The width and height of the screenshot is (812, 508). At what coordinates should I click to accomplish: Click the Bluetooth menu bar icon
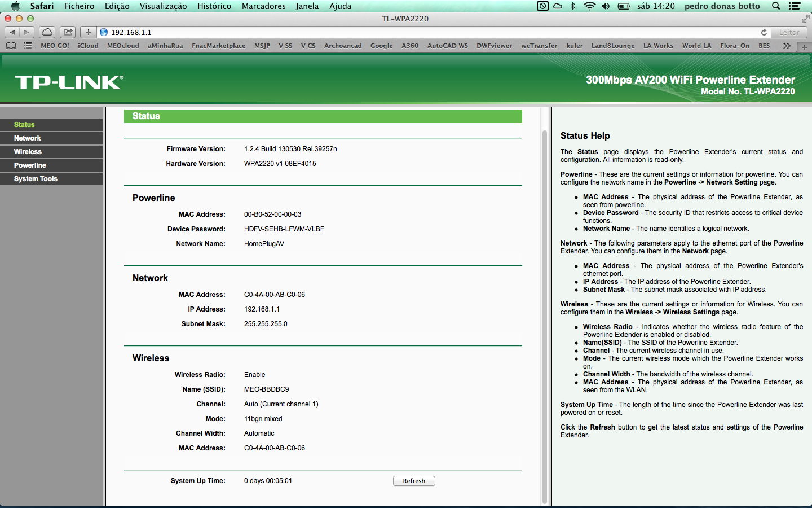point(573,6)
